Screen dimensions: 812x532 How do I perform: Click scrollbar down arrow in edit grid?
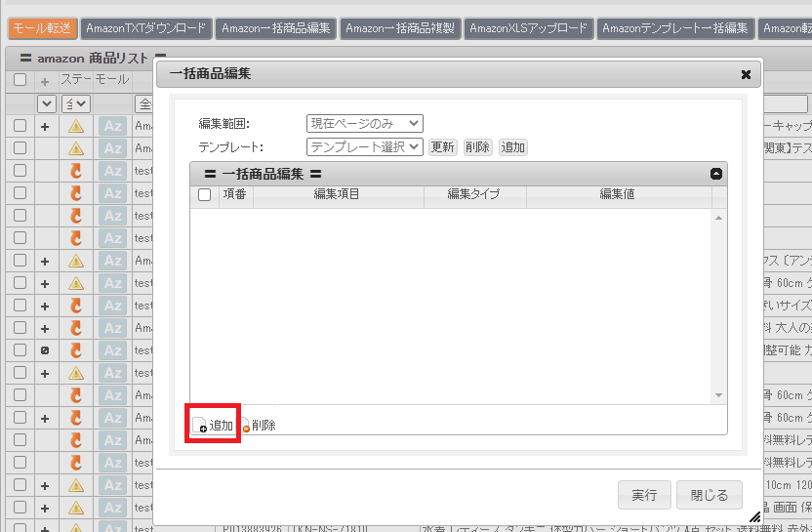[718, 395]
